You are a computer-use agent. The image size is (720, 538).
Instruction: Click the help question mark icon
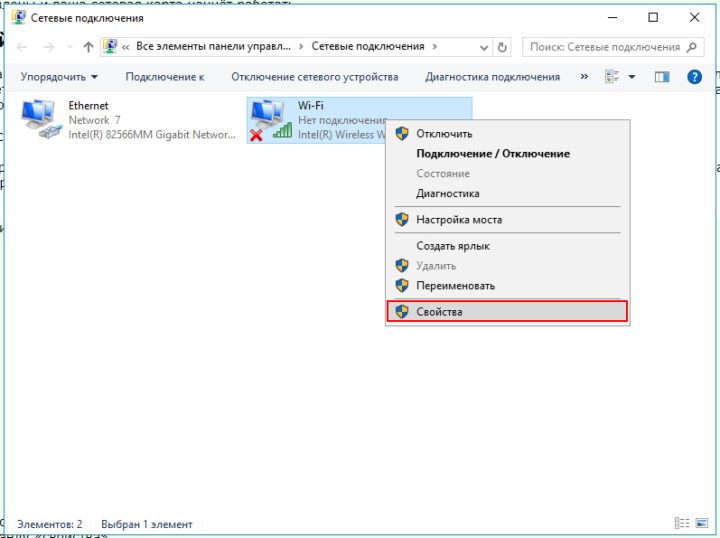pyautogui.click(x=694, y=77)
